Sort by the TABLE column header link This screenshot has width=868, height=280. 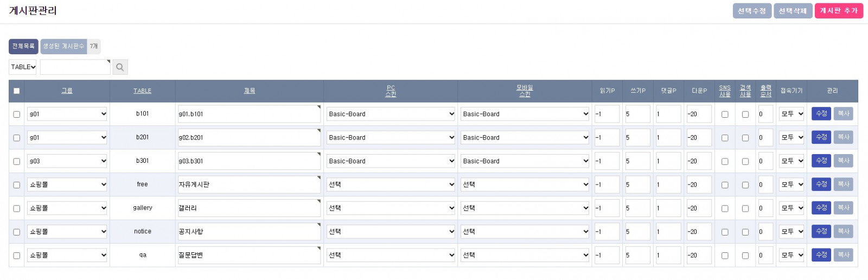[142, 91]
